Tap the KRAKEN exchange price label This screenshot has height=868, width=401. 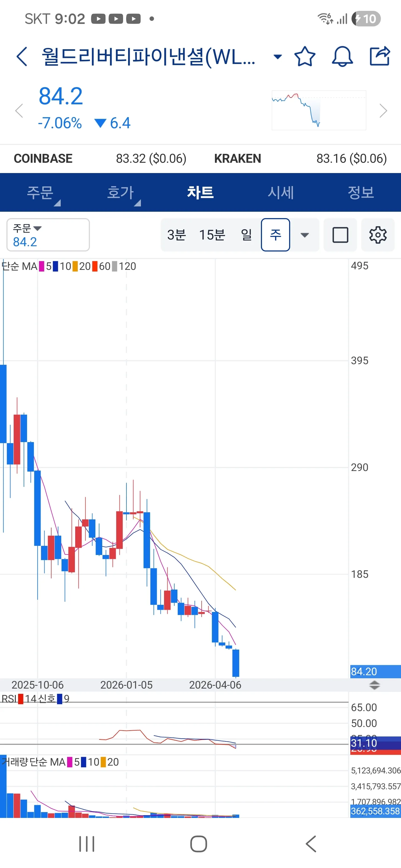pyautogui.click(x=238, y=158)
